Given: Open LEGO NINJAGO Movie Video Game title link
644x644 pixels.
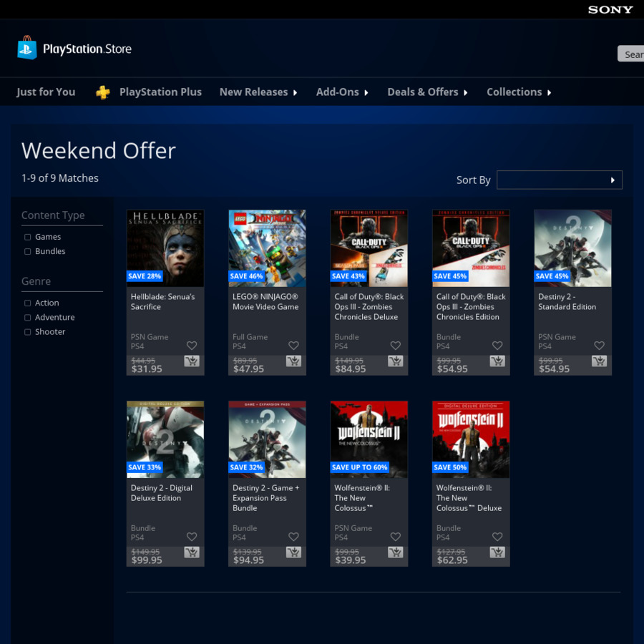Looking at the screenshot, I should coord(265,301).
